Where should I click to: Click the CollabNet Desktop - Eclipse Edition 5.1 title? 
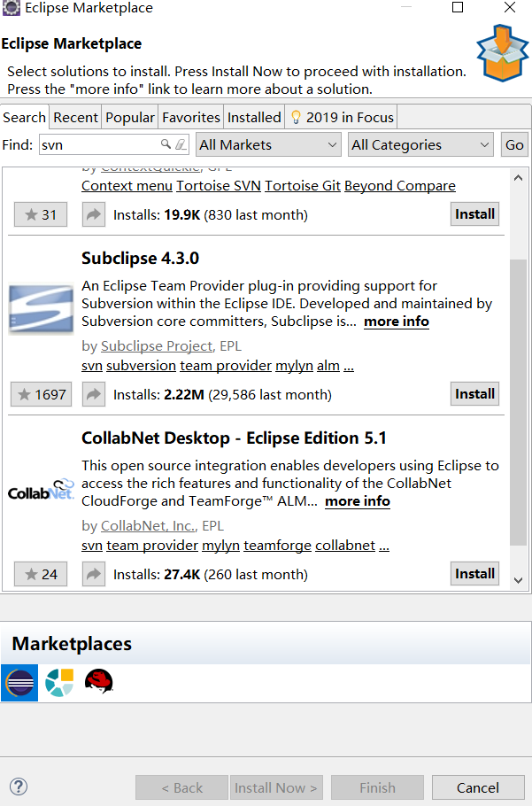(234, 438)
